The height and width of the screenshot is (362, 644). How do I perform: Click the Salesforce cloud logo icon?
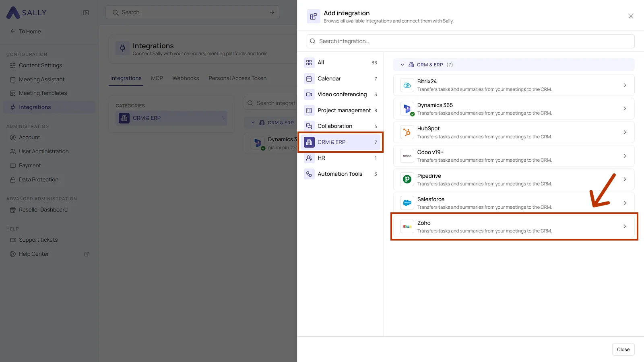coord(407,203)
